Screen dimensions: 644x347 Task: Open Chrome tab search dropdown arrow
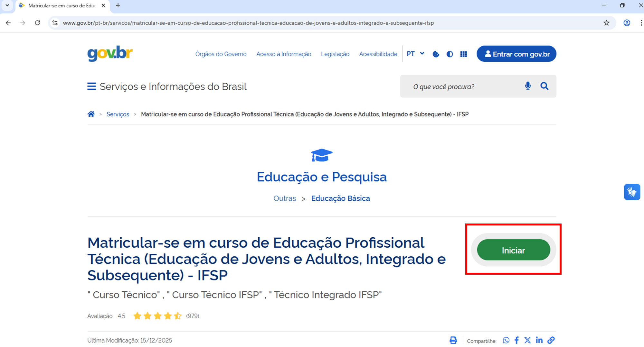pos(7,5)
